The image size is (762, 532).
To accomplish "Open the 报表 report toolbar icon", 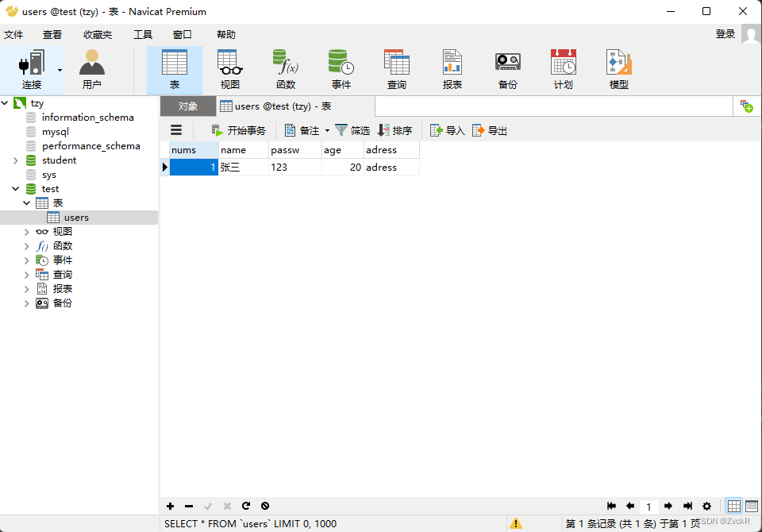I will tap(452, 70).
